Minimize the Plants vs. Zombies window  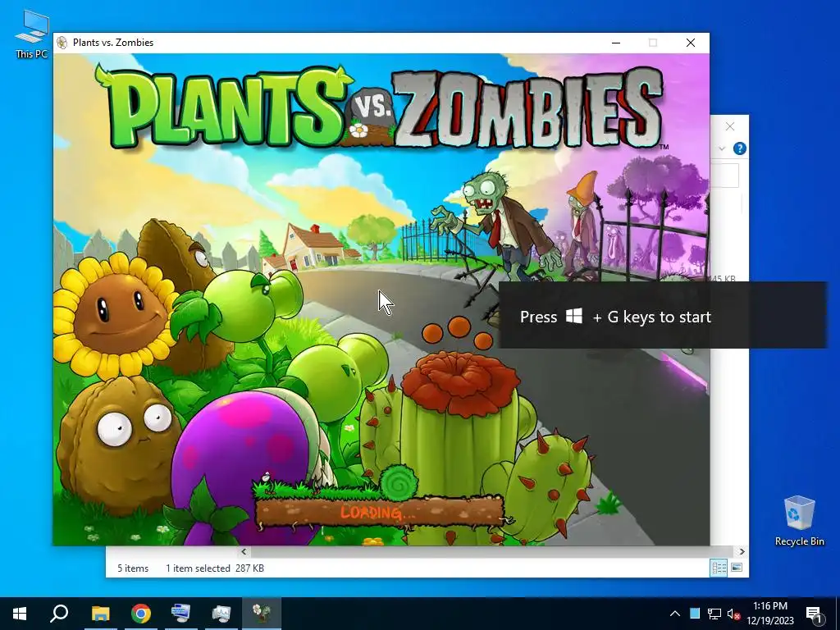(x=616, y=43)
